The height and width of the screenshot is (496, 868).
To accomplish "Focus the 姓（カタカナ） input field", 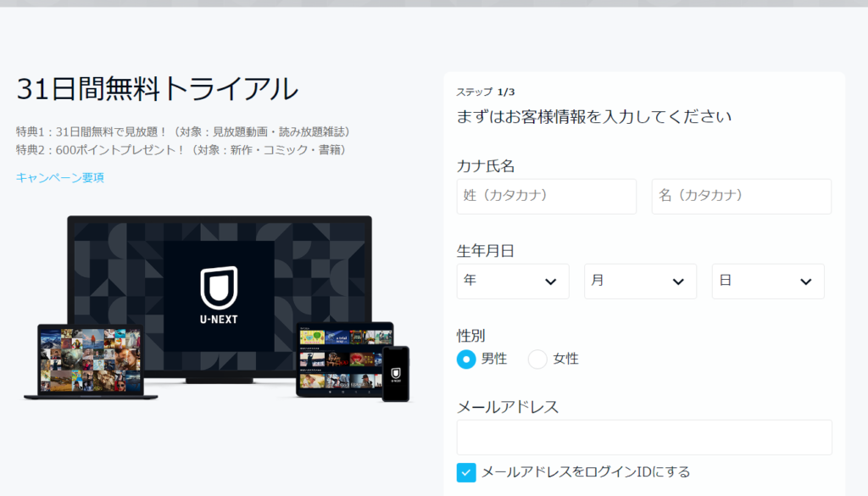I will tap(546, 196).
